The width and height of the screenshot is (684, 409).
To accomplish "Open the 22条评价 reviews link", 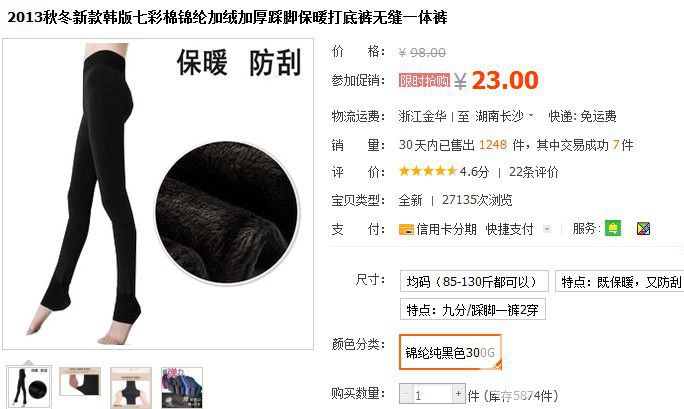I will coord(534,172).
